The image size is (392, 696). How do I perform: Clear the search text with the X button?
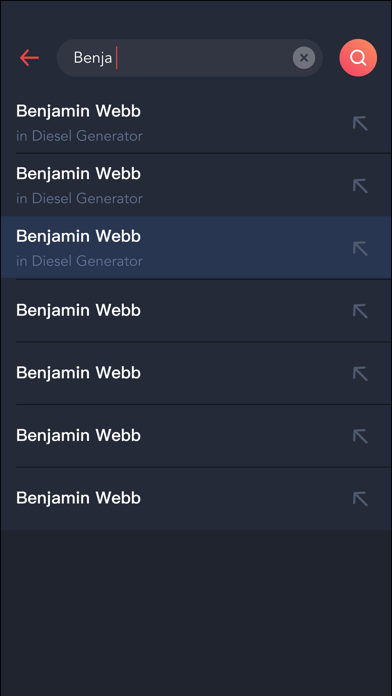pyautogui.click(x=304, y=58)
